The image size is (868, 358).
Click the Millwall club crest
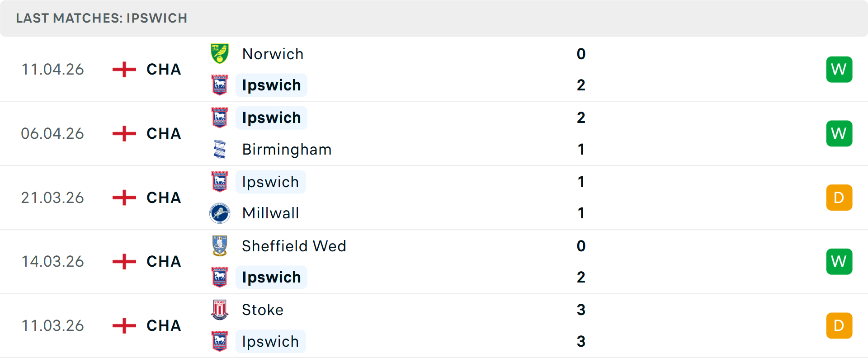220,213
